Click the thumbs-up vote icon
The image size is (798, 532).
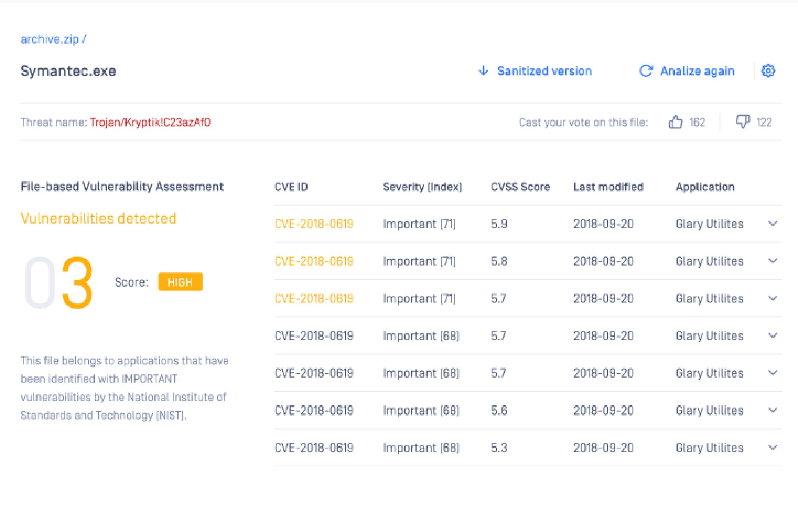tap(675, 122)
